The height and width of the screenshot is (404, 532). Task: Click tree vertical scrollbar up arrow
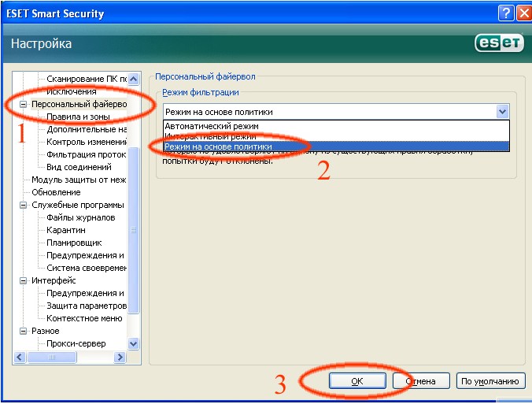(134, 79)
